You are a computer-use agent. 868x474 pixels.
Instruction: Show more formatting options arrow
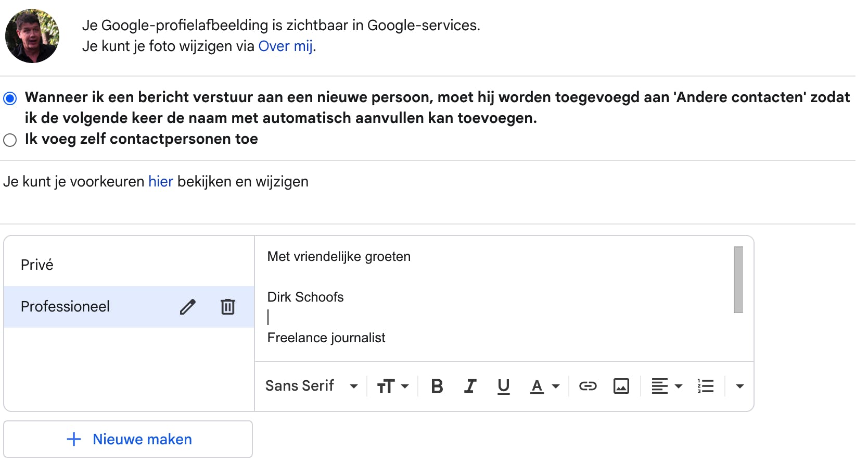tap(739, 386)
